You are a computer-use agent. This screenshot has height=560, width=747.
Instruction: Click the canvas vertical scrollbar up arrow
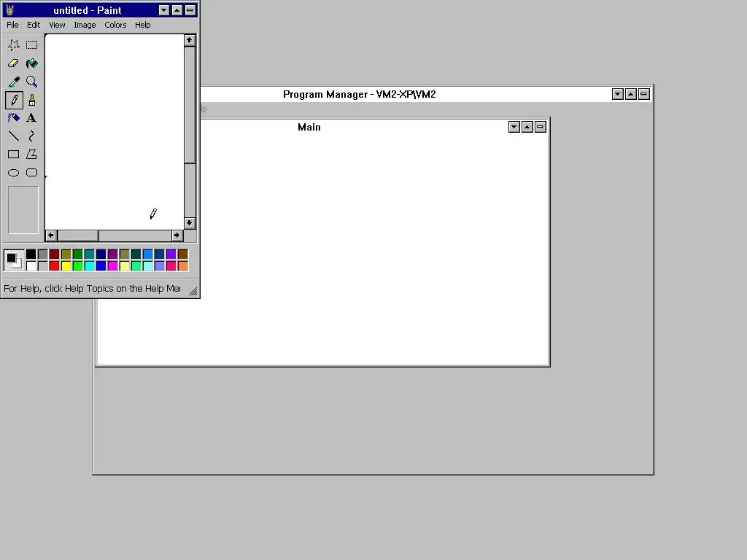tap(190, 41)
